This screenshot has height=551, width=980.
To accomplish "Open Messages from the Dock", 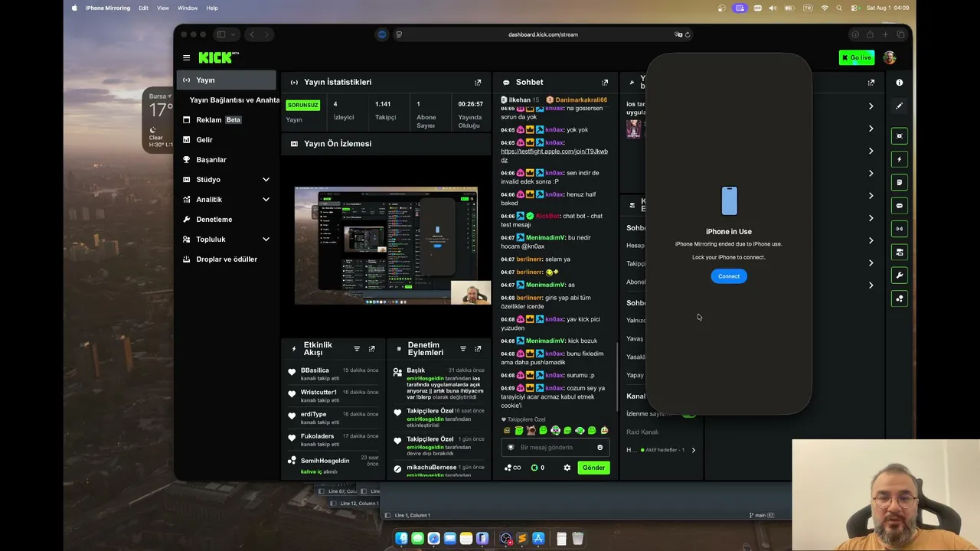I will click(417, 539).
